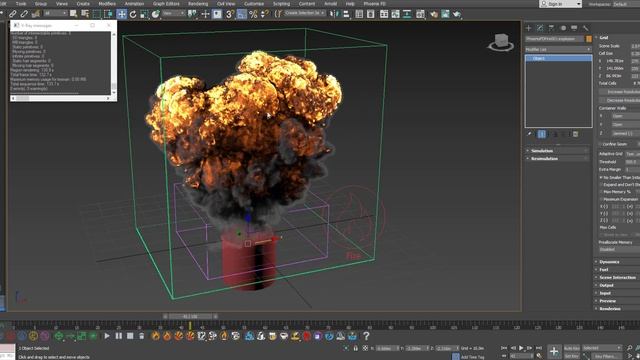Open the Create Selection Set dropdown

click(x=304, y=13)
